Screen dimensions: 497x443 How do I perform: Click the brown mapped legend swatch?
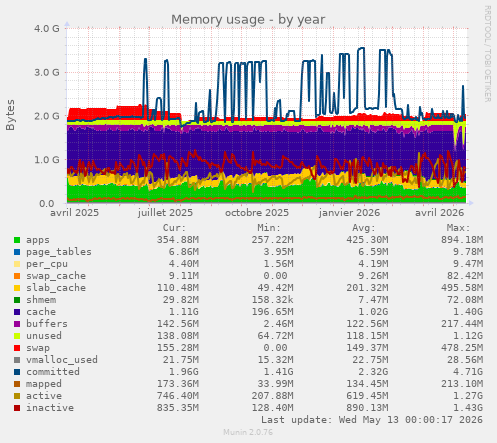[17, 384]
